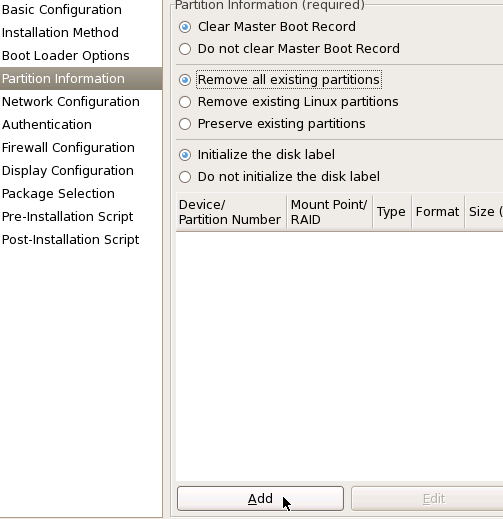The height and width of the screenshot is (519, 503).
Task: Go to Firewall Configuration section
Action: click(81, 148)
